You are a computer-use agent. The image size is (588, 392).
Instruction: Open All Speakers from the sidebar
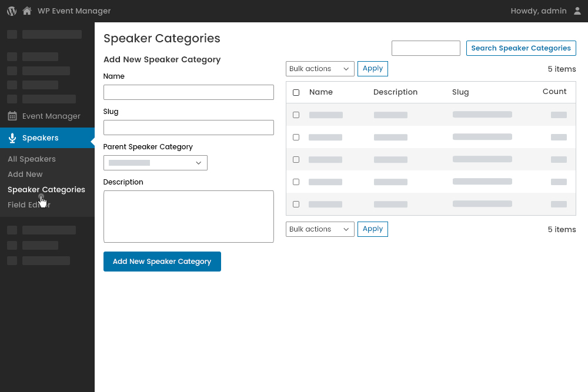(x=31, y=159)
